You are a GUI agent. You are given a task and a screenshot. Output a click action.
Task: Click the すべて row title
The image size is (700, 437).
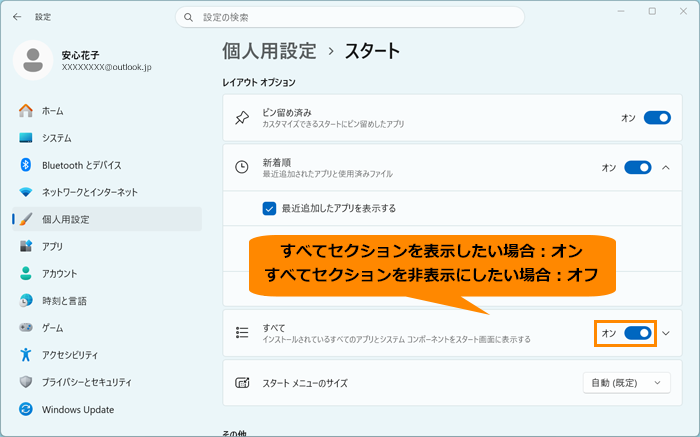[x=274, y=328]
